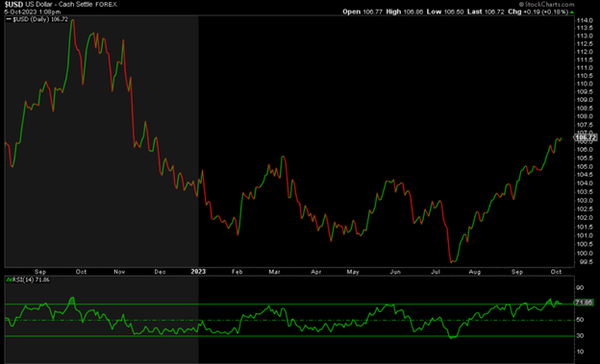Click the Chg +0.19 (+0.18%) value
The image size is (600, 364).
538,12
